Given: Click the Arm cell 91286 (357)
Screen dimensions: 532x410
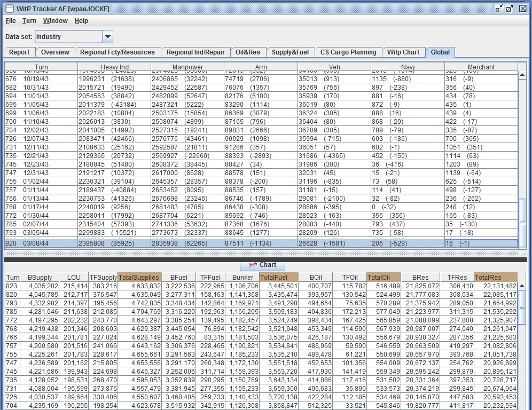Looking at the screenshot, I should [261, 147].
